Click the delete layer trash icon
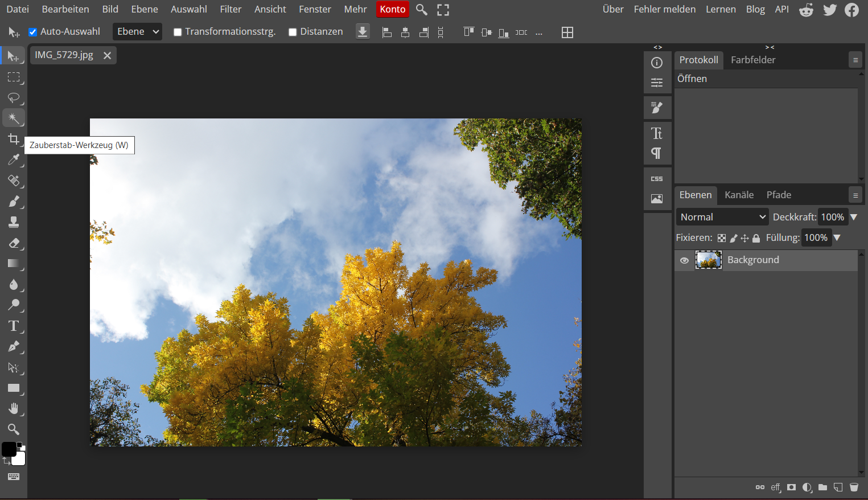The image size is (868, 500). click(854, 487)
